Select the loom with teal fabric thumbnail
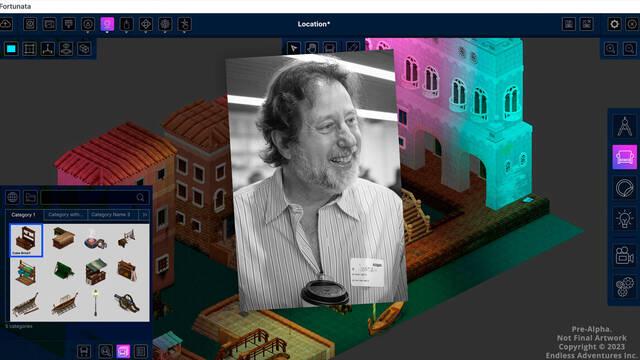The height and width of the screenshot is (360, 640). (26, 273)
